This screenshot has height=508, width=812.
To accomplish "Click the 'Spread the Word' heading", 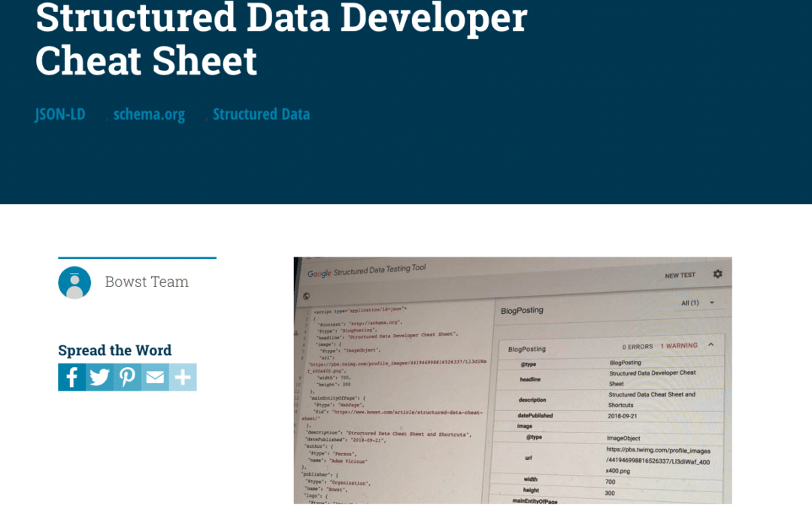I will click(115, 350).
